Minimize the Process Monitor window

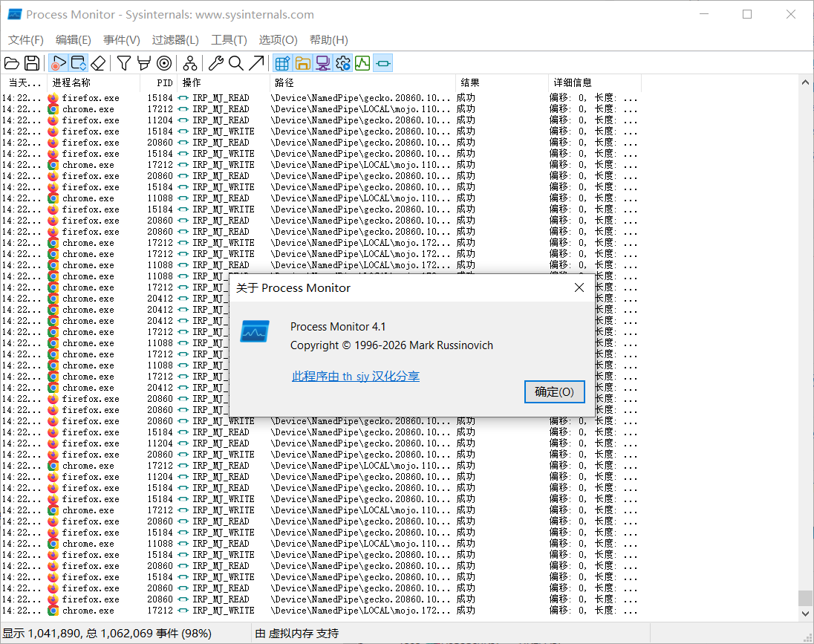[704, 15]
